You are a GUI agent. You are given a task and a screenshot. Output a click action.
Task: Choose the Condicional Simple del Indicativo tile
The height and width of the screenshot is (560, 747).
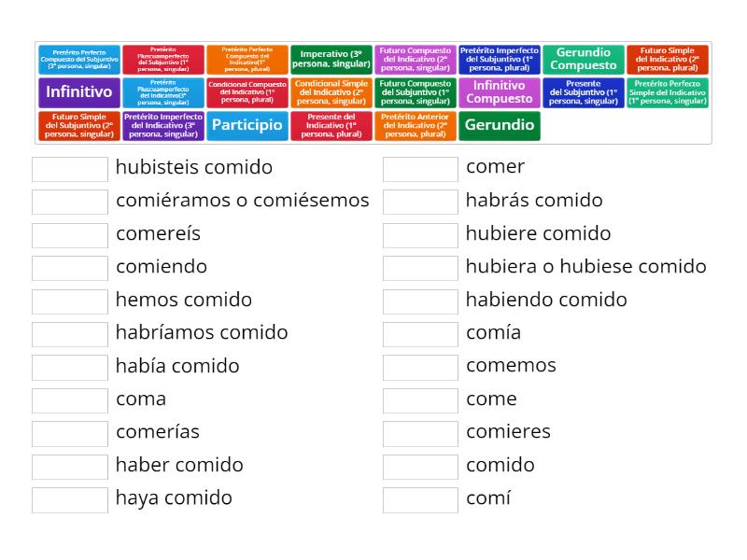tap(331, 92)
